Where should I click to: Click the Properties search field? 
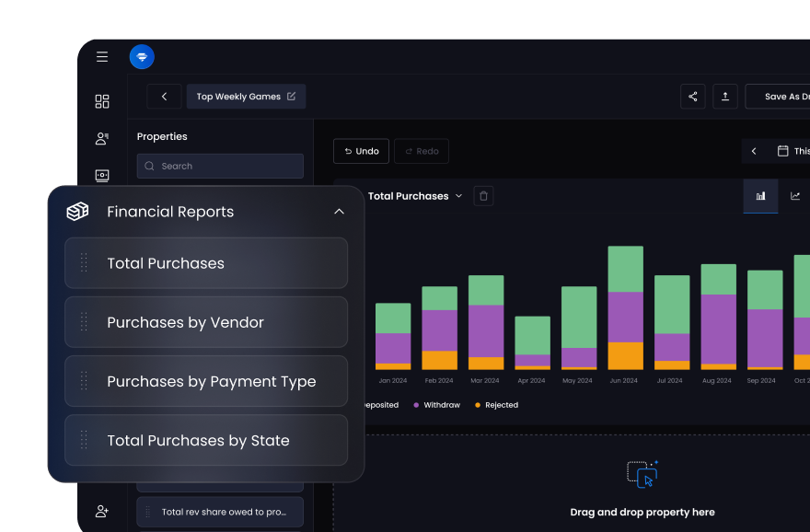(x=220, y=166)
